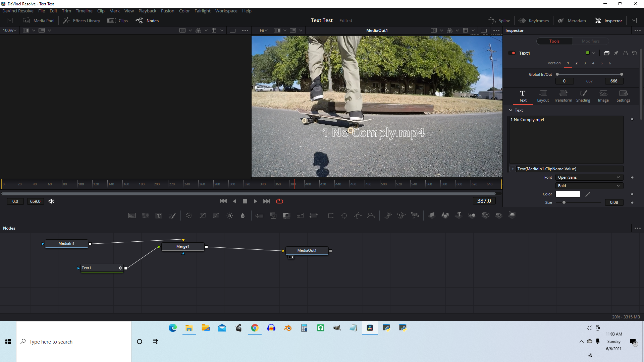Open the Fit zoom dropdown
644x362 pixels.
264,31
